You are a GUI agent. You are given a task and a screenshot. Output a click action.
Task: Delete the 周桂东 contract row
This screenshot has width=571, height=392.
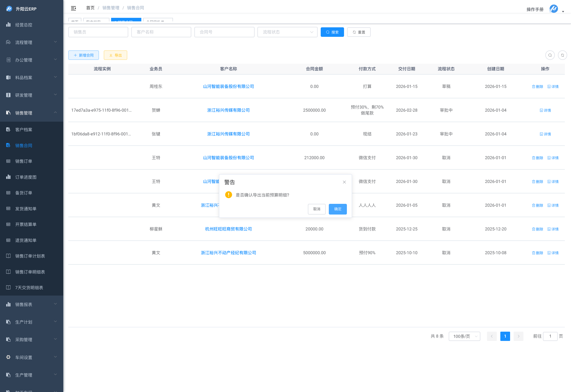click(x=537, y=86)
